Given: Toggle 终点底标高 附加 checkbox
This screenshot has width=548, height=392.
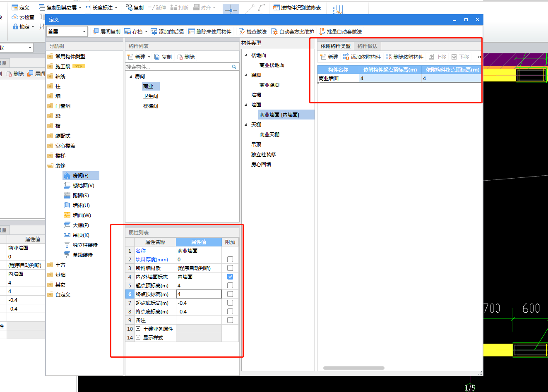Looking at the screenshot, I should 230,311.
